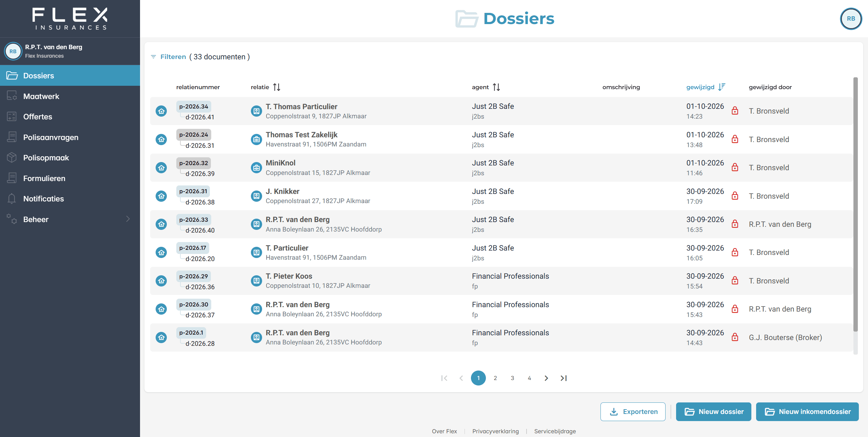The width and height of the screenshot is (868, 437).
Task: Sort the table by agent column
Action: point(496,87)
